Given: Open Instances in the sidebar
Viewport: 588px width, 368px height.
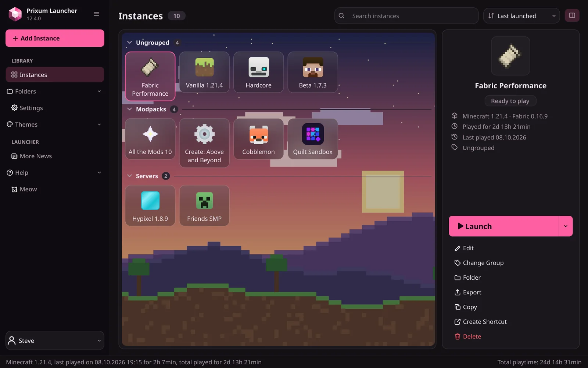Looking at the screenshot, I should (55, 75).
